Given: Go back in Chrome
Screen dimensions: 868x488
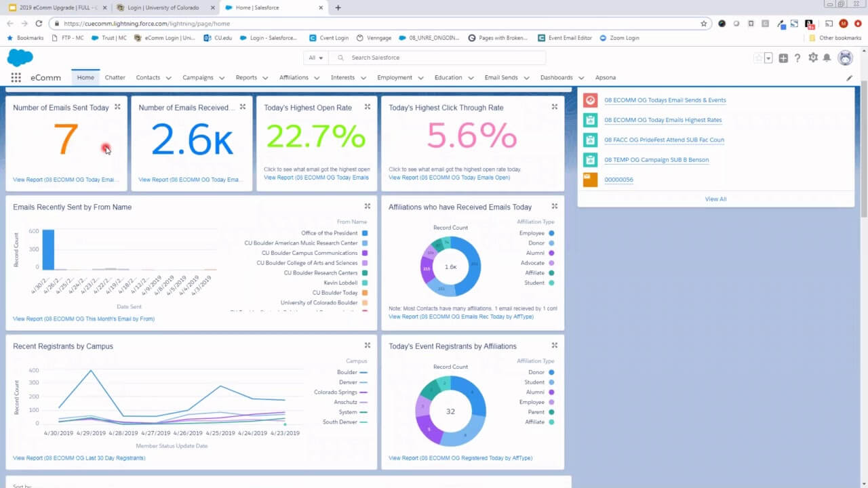Looking at the screenshot, I should tap(9, 23).
